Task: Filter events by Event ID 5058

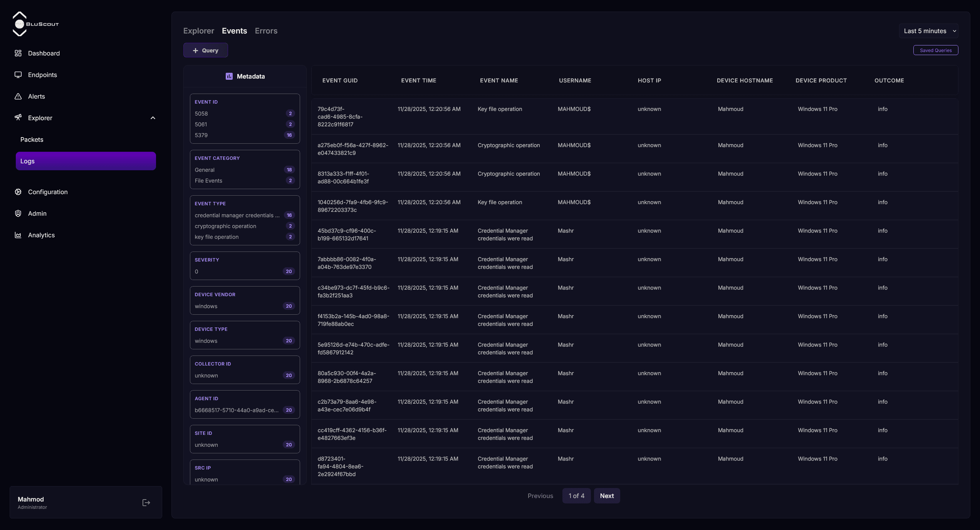Action: (x=201, y=113)
